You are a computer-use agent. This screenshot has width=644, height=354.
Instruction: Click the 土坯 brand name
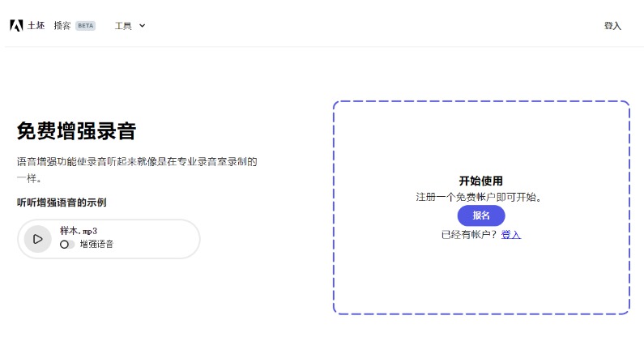[x=36, y=25]
